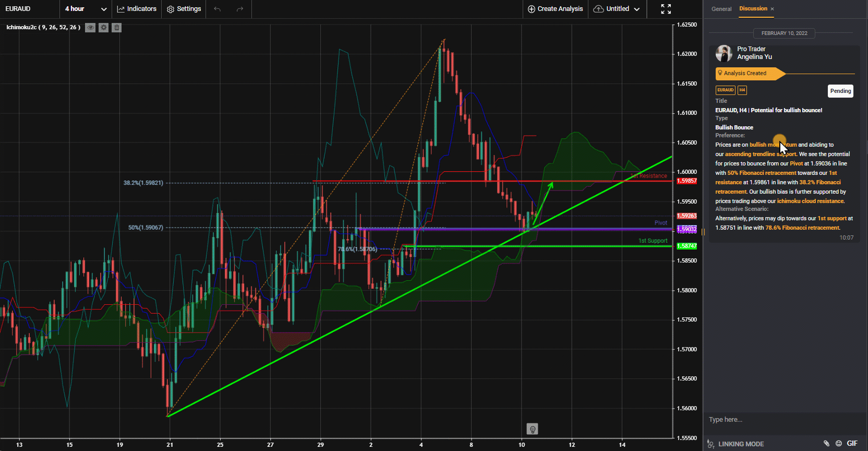868x451 pixels.
Task: Click the lightbulb idea marker on chart
Action: tap(533, 429)
